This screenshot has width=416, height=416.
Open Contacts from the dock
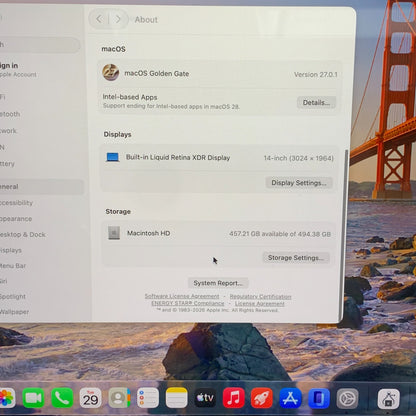[x=119, y=398]
